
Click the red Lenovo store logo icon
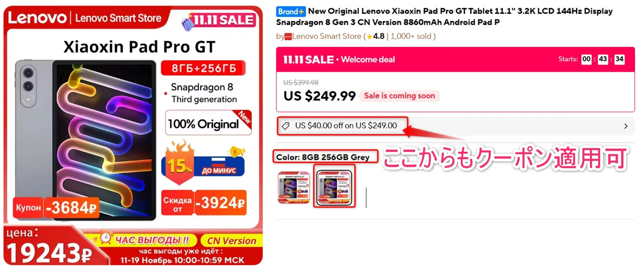(288, 37)
